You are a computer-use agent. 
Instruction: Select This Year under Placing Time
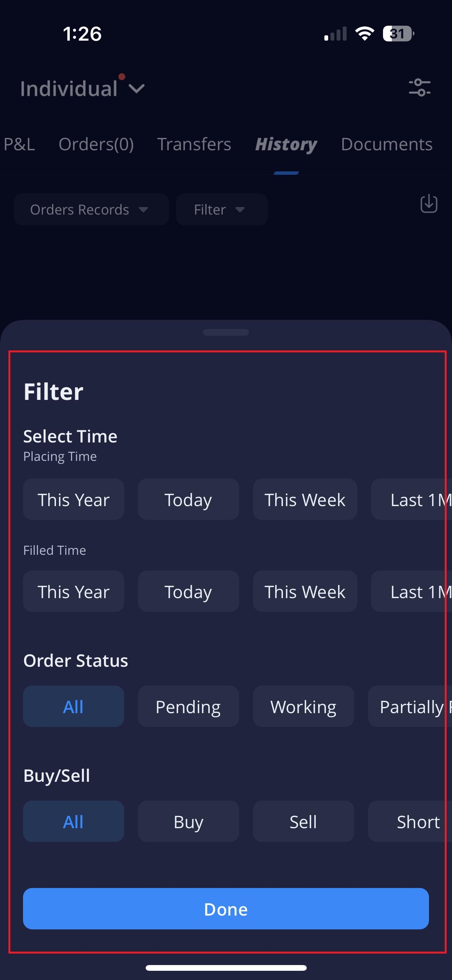tap(74, 500)
